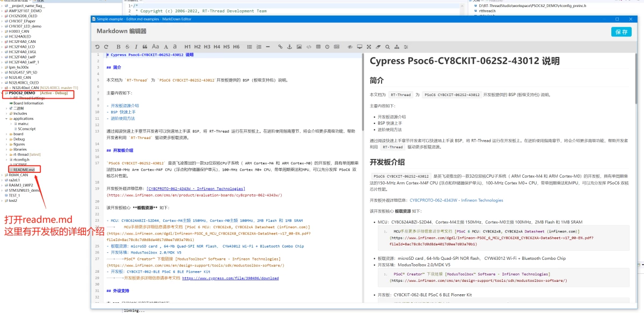This screenshot has height=313, width=644.
Task: Expand the N32G457_SPI_SD project node
Action: point(2,72)
